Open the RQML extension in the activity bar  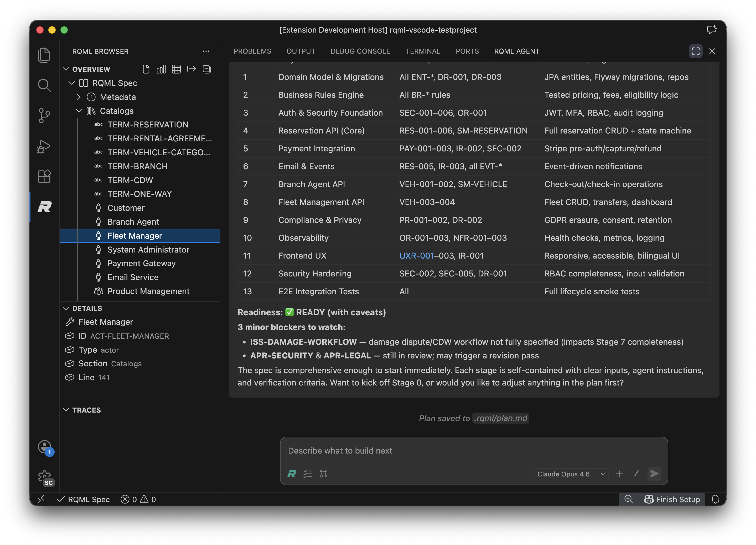click(44, 207)
